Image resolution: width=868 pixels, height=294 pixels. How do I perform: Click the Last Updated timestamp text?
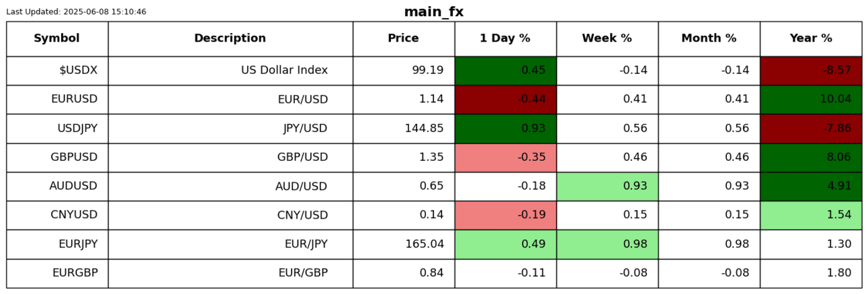point(76,12)
